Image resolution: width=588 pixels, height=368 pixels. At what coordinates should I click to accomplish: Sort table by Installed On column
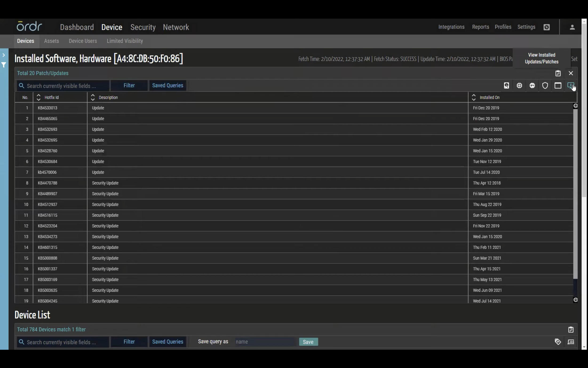tap(473, 97)
